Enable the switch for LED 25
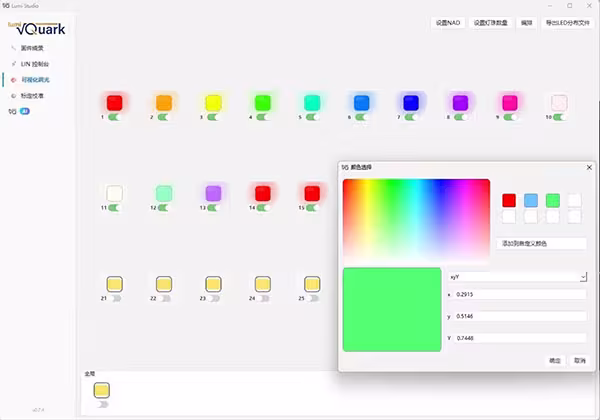This screenshot has width=600, height=420. tap(312, 298)
